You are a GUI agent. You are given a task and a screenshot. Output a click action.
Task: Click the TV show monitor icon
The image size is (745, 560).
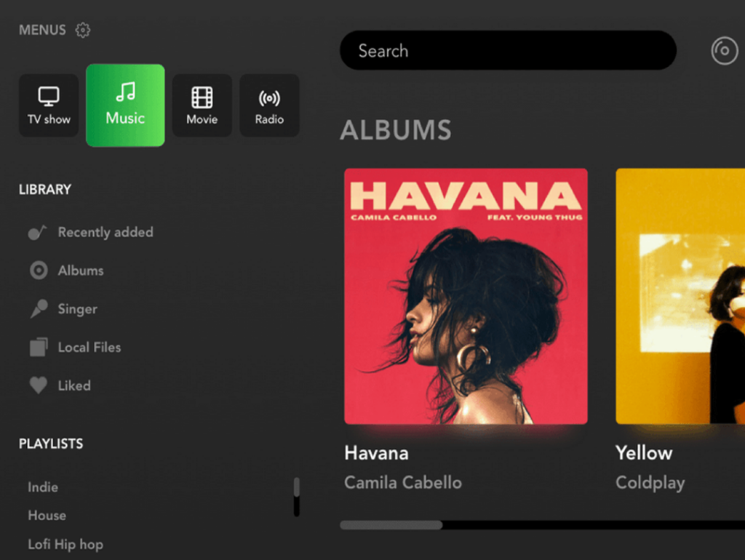pos(49,97)
